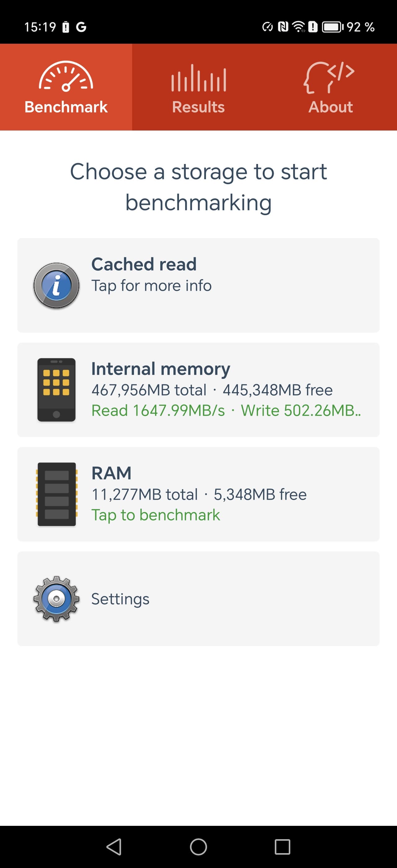Tap 'Tap to benchmark' under RAM

(156, 515)
